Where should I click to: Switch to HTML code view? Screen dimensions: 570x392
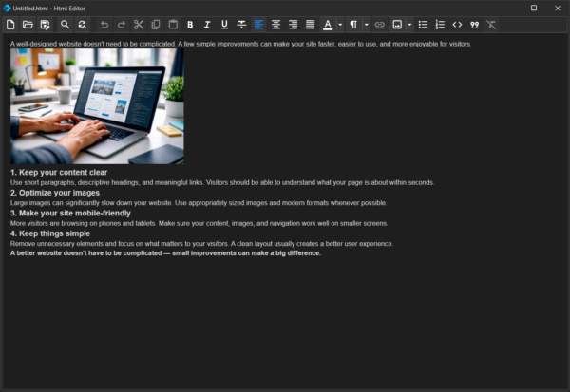457,25
